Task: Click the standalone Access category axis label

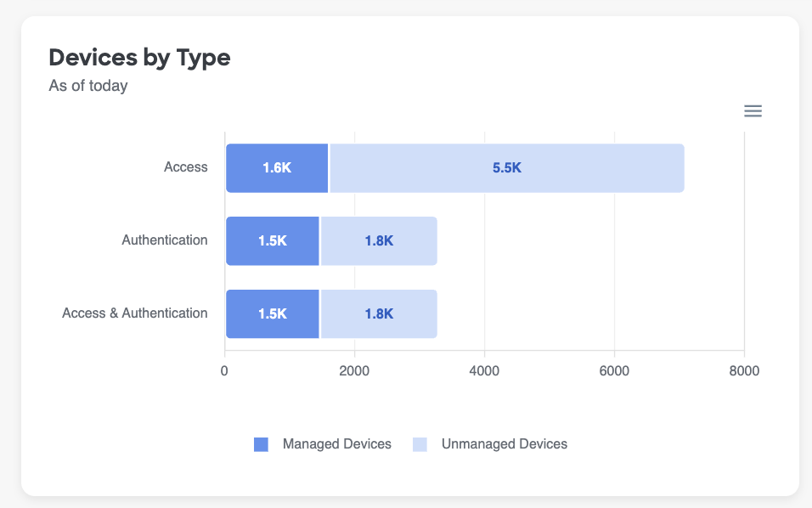Action: coord(185,167)
